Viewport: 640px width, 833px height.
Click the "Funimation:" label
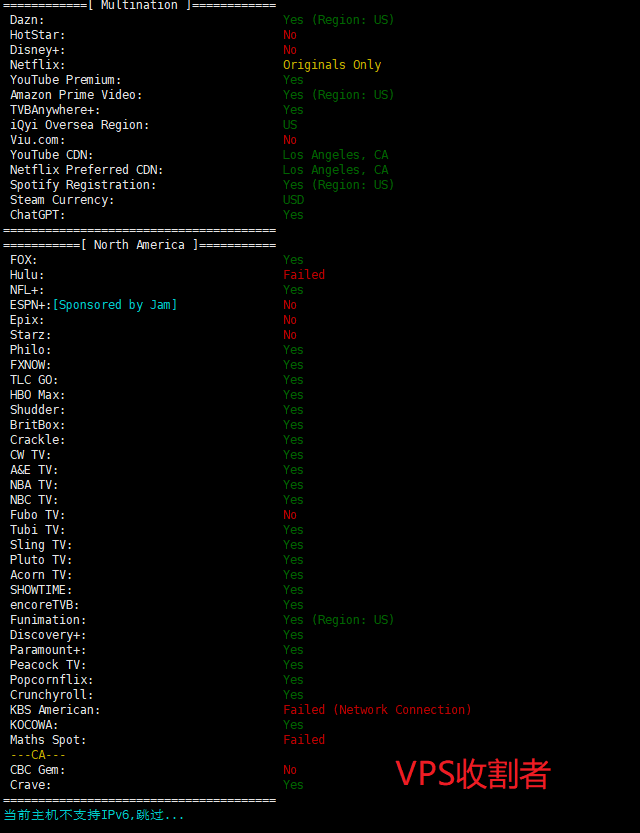coord(48,620)
